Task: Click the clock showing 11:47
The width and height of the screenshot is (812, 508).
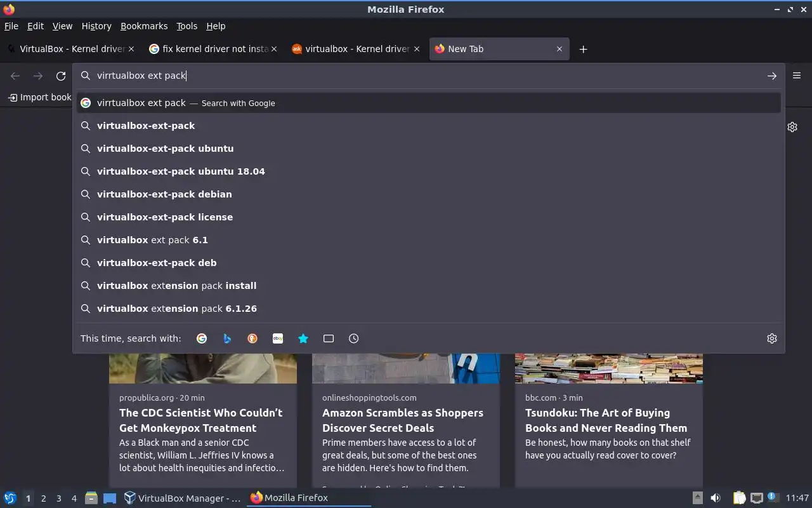Action: point(797,498)
